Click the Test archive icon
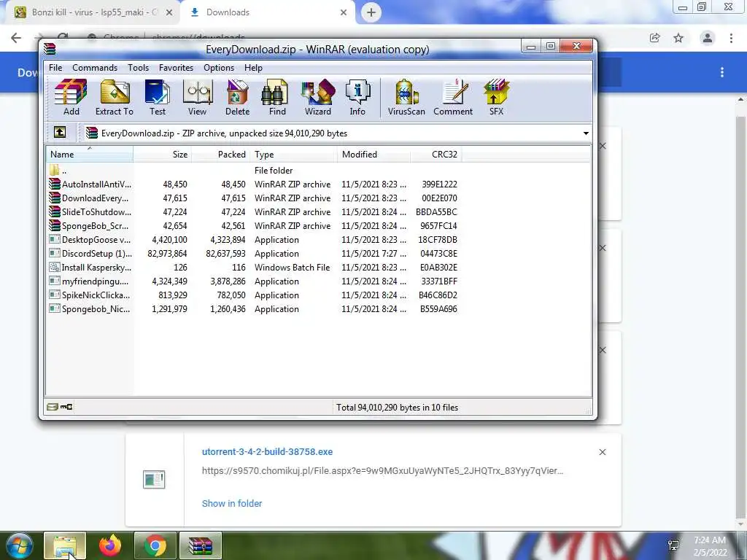The width and height of the screenshot is (747, 560). pyautogui.click(x=158, y=98)
